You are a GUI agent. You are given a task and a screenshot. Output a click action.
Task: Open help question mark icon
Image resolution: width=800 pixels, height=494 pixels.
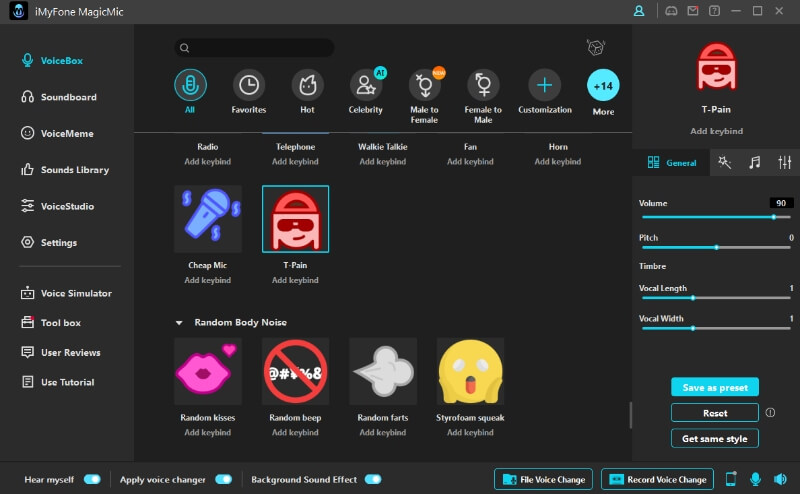pos(714,11)
